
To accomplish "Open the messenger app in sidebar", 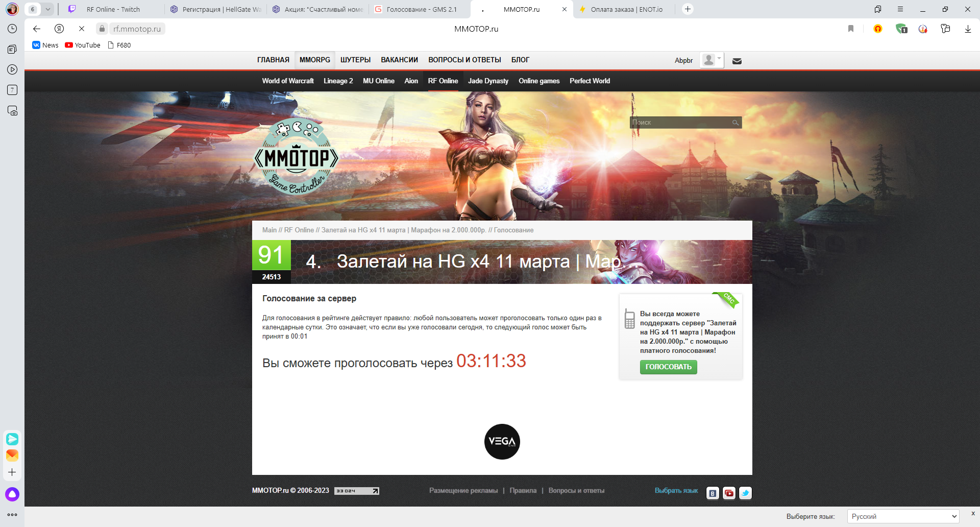I will pos(12,439).
